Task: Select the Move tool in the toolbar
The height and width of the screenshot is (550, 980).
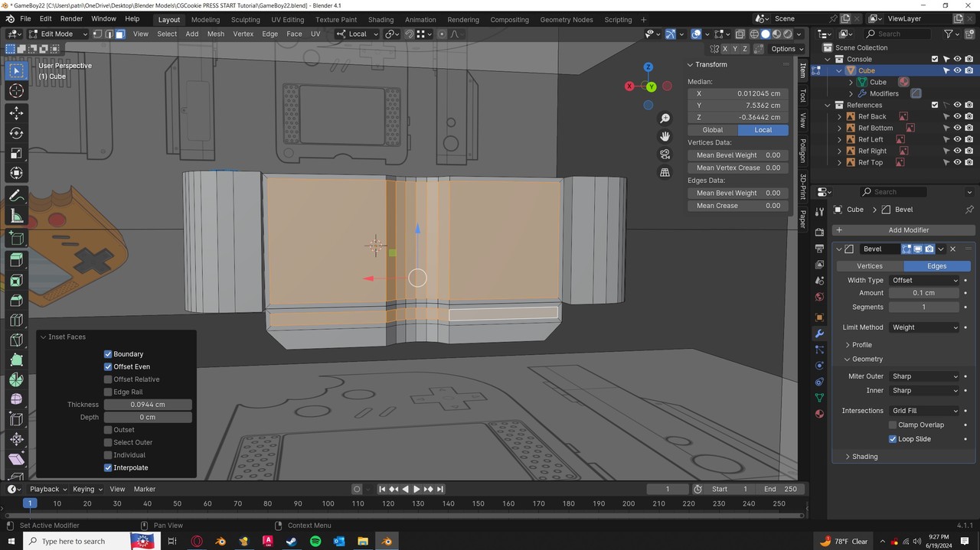Action: coord(16,112)
